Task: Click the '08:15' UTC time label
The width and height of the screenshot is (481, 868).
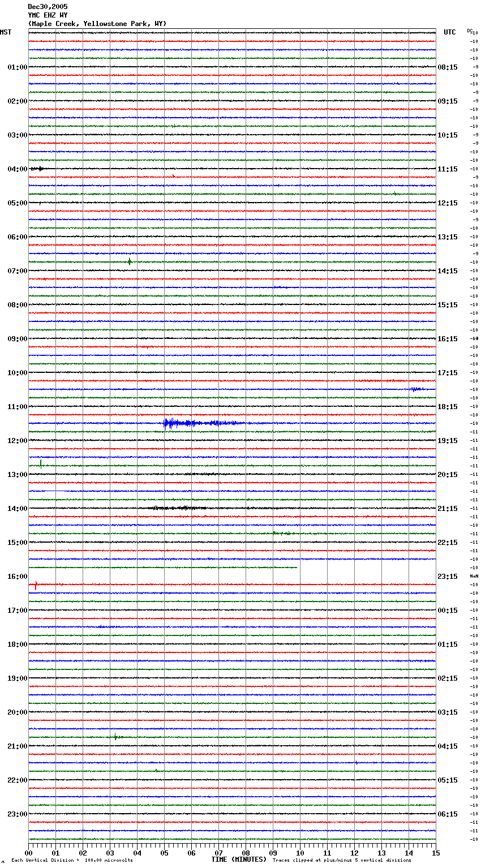Action: tap(448, 67)
